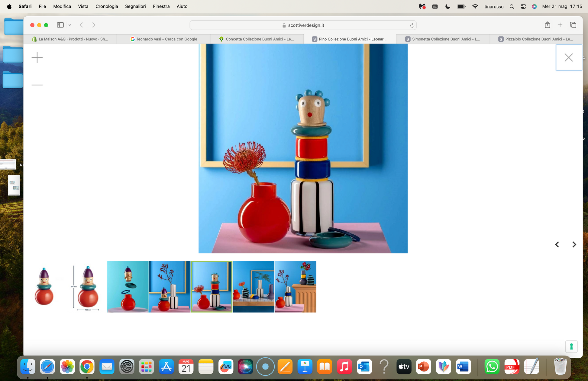Open the Modifica menu
Screen dimensions: 588x381
[62, 6]
